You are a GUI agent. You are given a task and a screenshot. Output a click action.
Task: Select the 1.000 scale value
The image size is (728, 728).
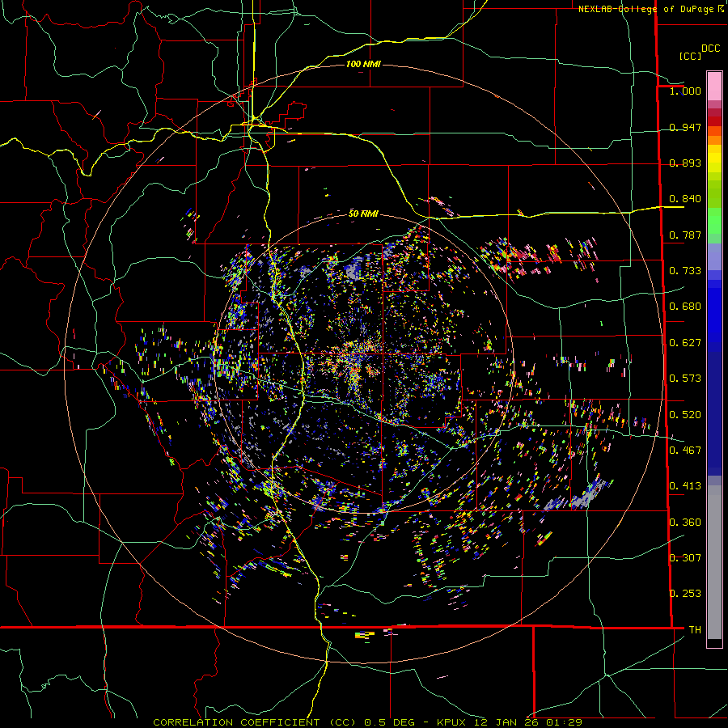(x=685, y=91)
